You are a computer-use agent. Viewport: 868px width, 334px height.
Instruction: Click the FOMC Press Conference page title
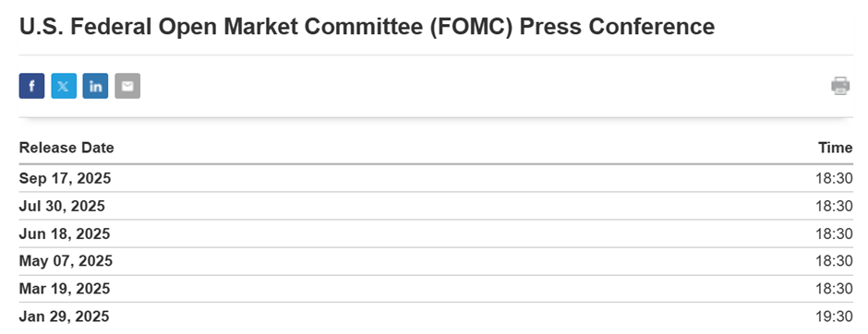pyautogui.click(x=367, y=27)
